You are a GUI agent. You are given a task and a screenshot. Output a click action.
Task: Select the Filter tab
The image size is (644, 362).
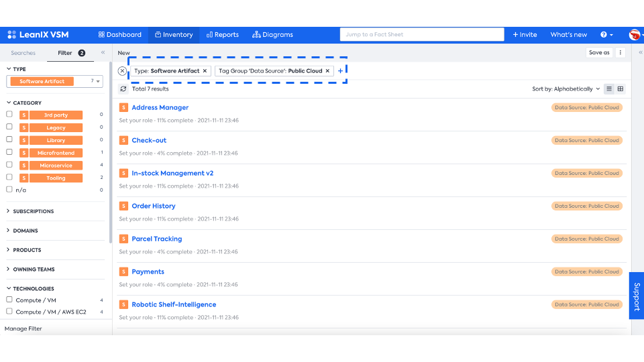(70, 53)
